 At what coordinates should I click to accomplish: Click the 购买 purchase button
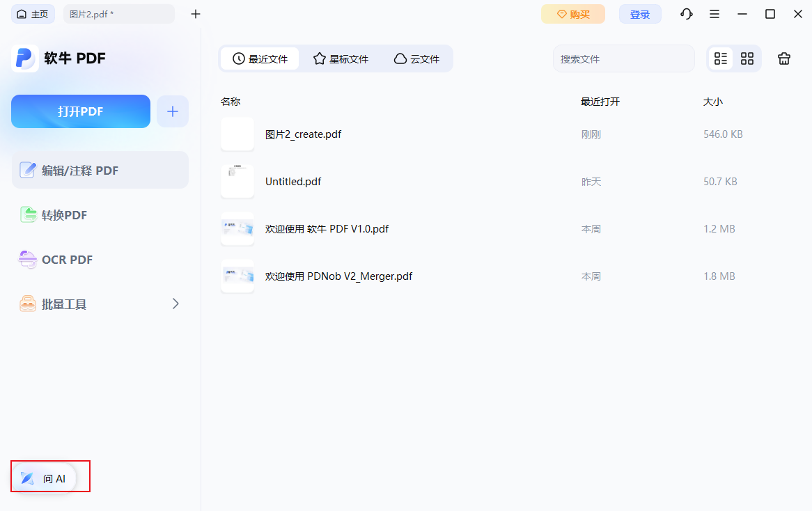point(572,14)
